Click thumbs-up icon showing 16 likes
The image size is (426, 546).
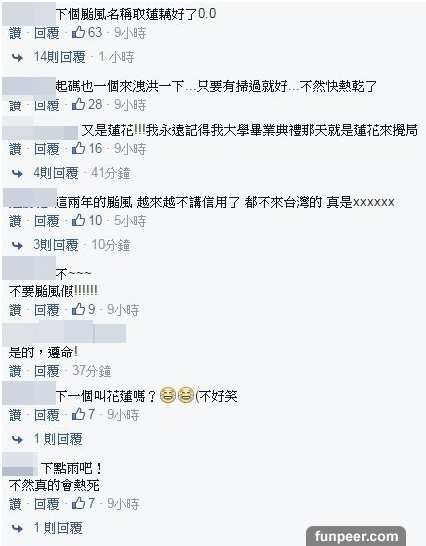(78, 148)
